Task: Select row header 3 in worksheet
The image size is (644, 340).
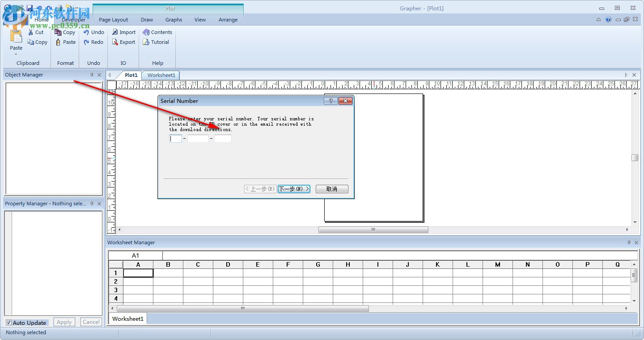Action: pos(116,290)
